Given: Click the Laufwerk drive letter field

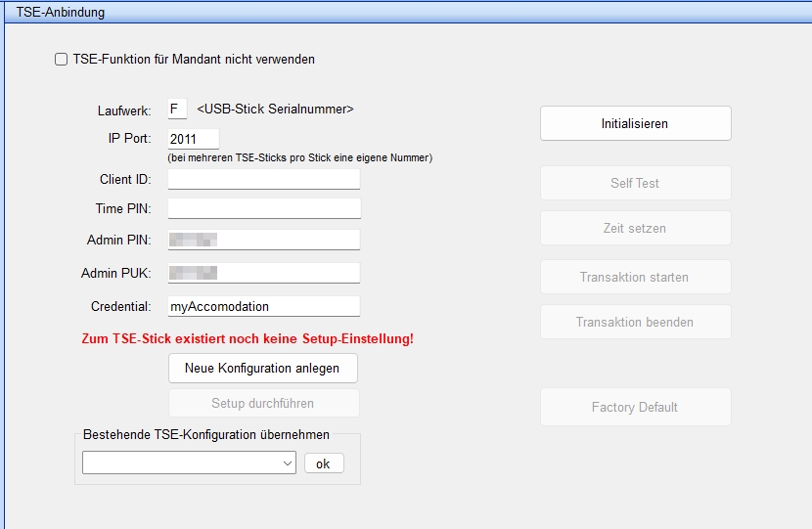Looking at the screenshot, I should click(x=177, y=110).
